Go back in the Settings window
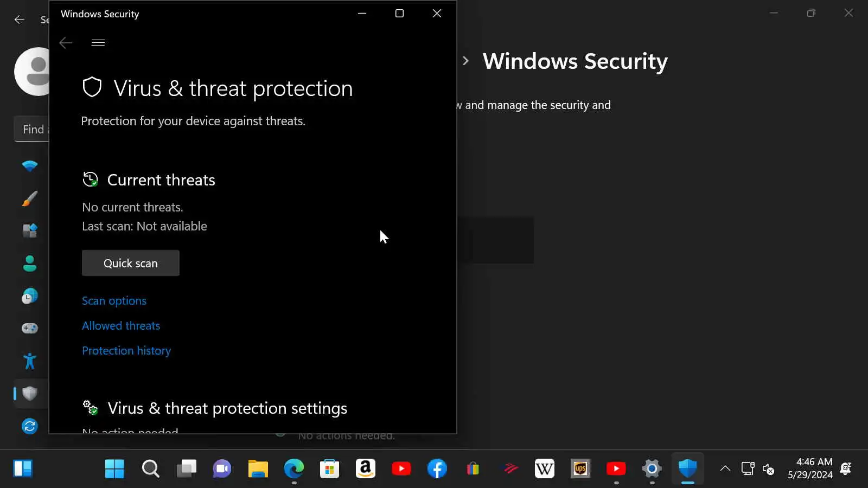 20,20
